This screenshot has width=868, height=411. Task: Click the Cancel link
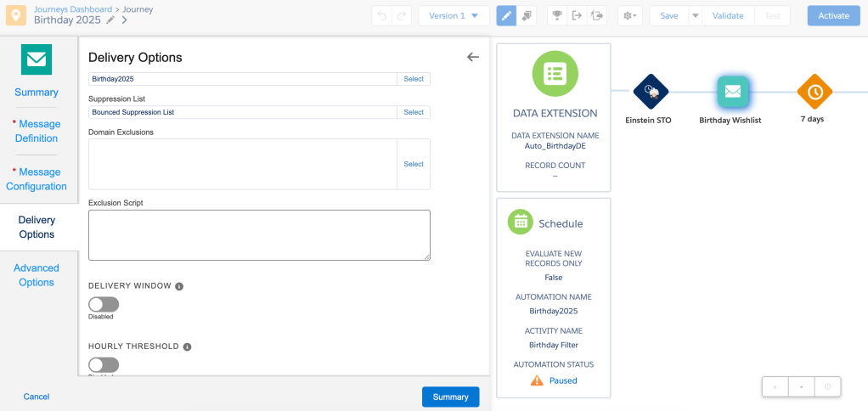click(37, 397)
